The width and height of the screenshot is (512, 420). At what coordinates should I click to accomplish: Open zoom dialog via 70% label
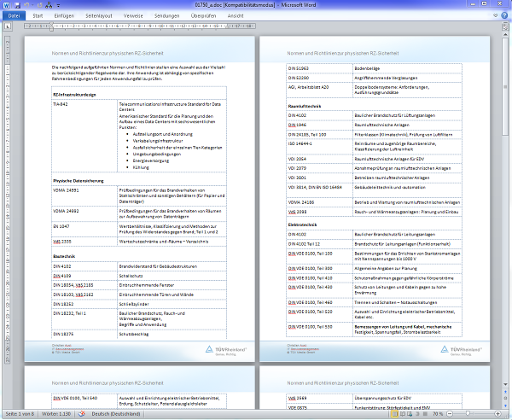tap(439, 414)
